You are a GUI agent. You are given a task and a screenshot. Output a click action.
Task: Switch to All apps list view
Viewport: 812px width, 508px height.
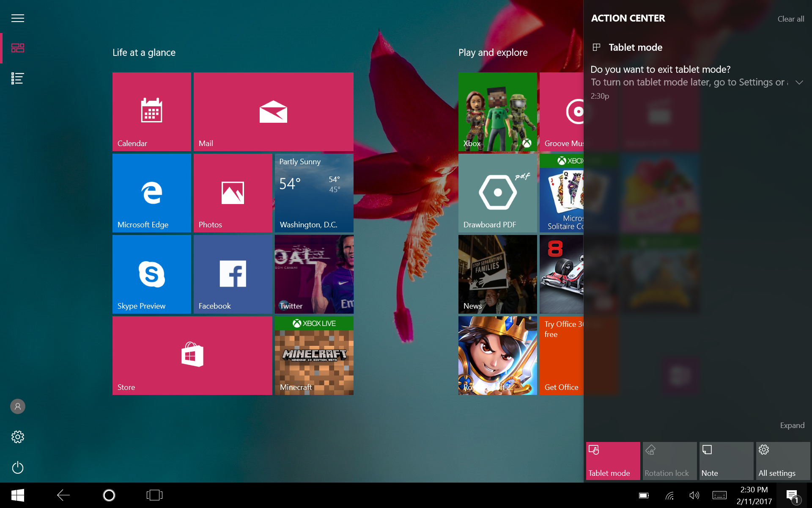[17, 78]
